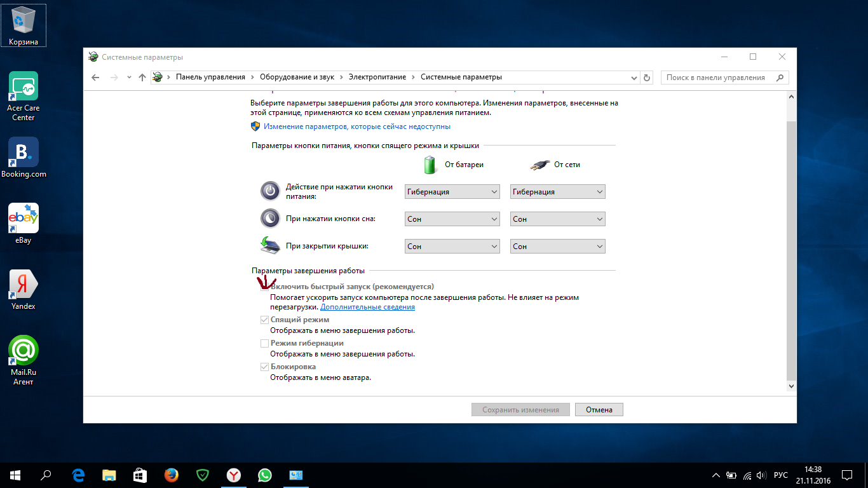Open File Explorer from the taskbar
The image size is (868, 488).
[x=110, y=475]
